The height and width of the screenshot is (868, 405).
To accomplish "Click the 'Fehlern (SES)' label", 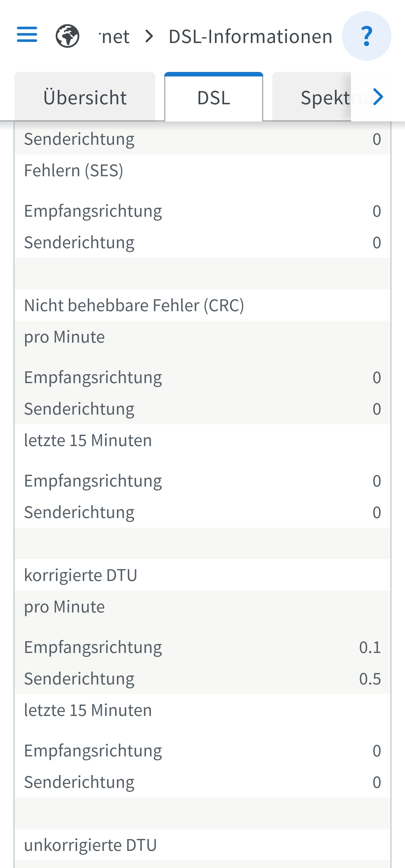I will pos(73,170).
